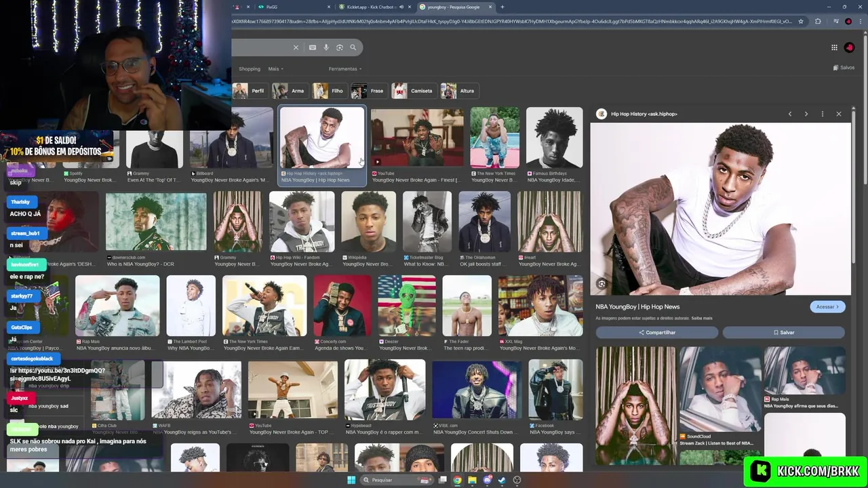
Task: Click the Compartilhar button
Action: 657,333
